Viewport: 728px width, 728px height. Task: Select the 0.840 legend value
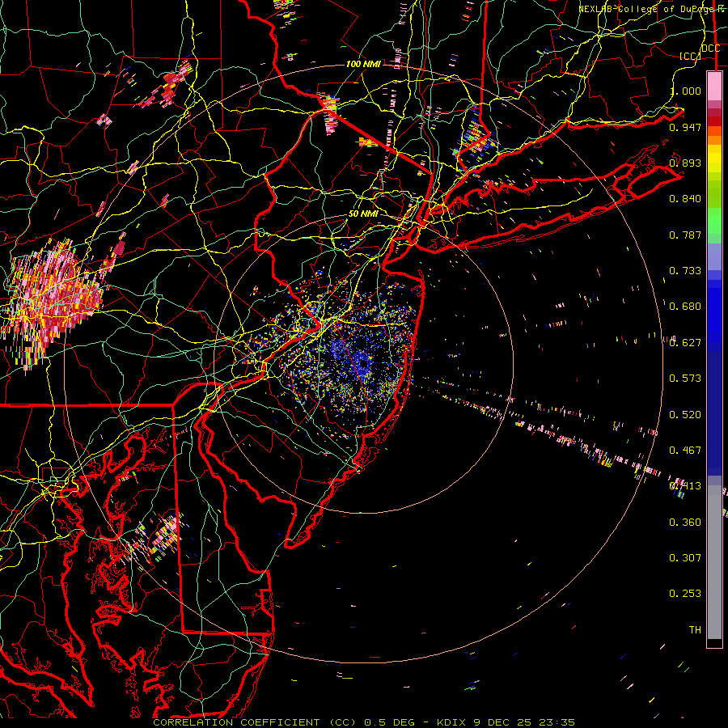click(685, 199)
